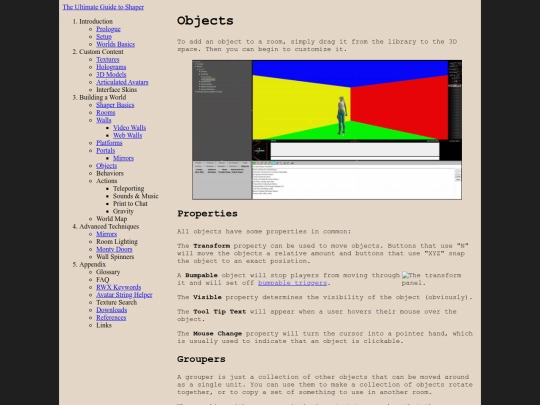540x405 pixels.
Task: Open Monty Doors link
Action: 114,249
